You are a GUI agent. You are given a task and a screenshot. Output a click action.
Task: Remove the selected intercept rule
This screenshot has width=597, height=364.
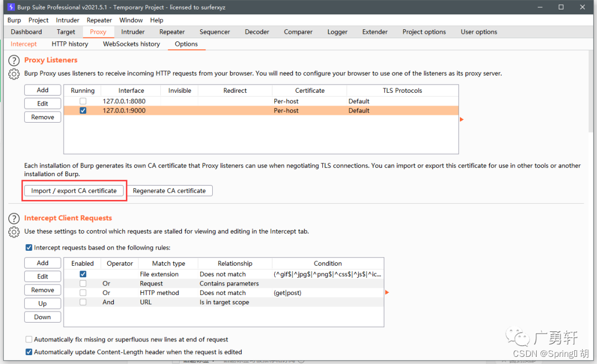43,290
